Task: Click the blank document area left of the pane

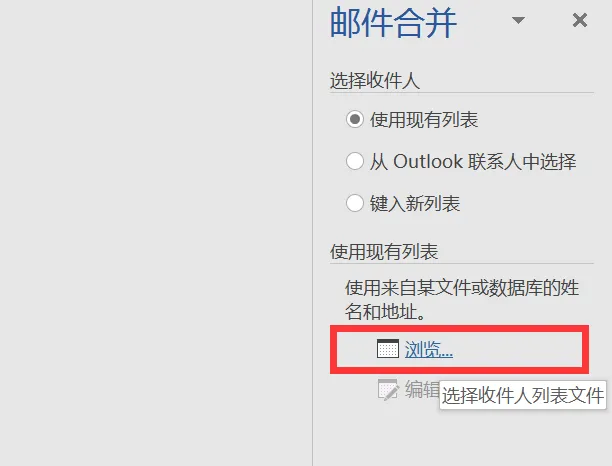Action: [156, 233]
